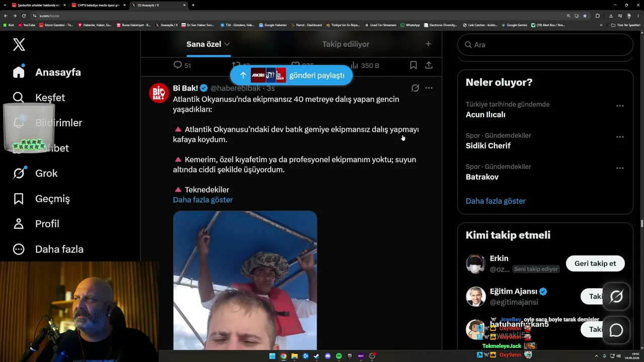The height and width of the screenshot is (362, 644).
Task: Open Grok from the sidebar
Action: click(x=35, y=173)
